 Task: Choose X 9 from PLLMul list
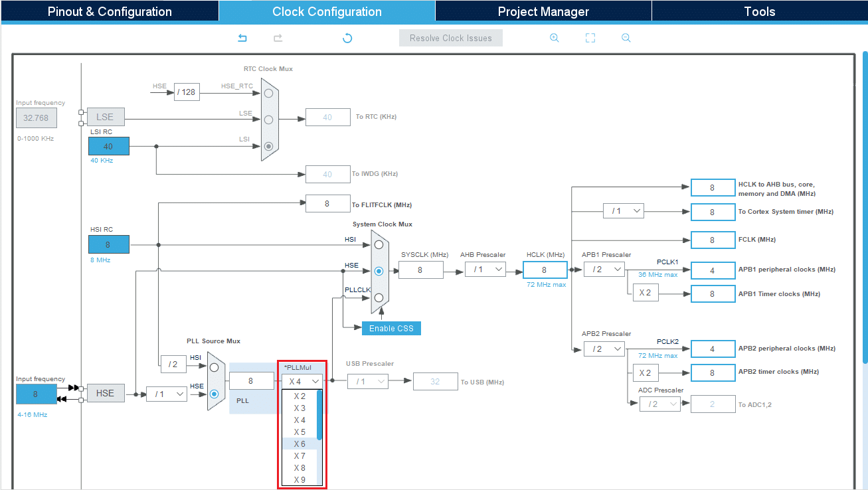click(x=300, y=479)
